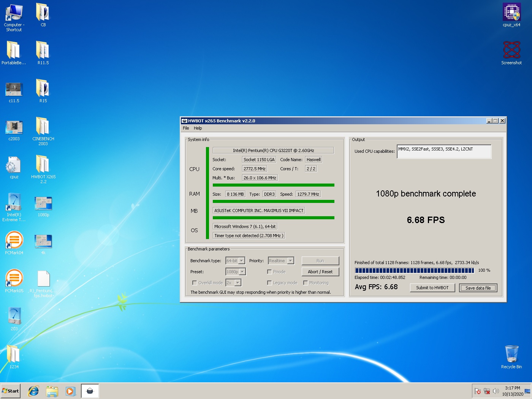Open the Recycle Bin

click(511, 357)
